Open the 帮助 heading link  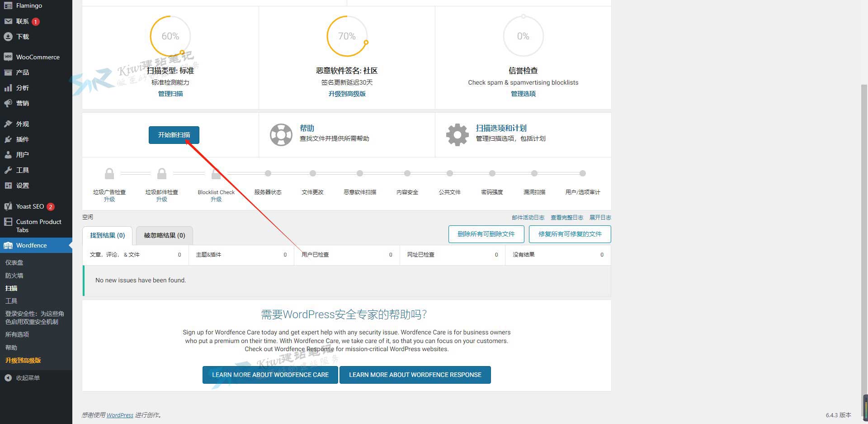(x=307, y=128)
